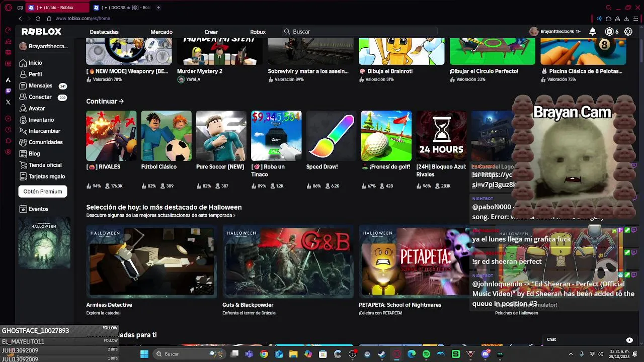Open Outlook from taskbar
The image size is (644, 362).
tap(279, 354)
